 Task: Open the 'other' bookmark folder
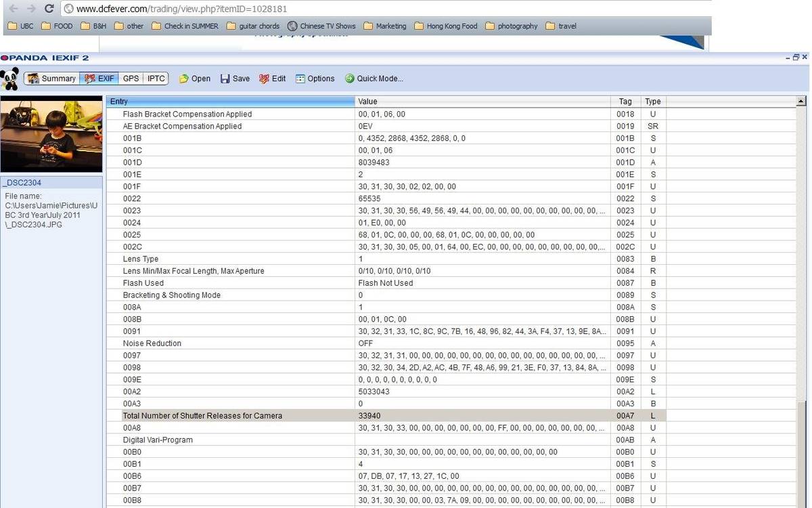[x=129, y=26]
